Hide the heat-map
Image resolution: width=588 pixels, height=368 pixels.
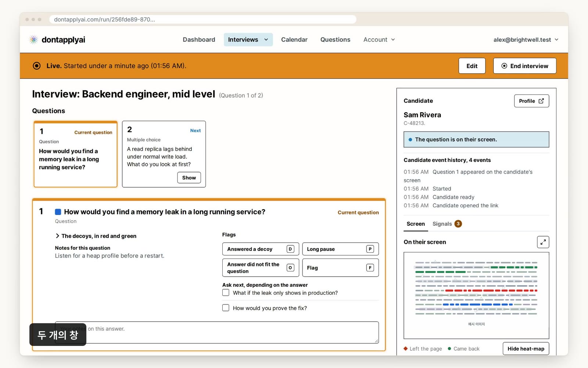(526, 348)
